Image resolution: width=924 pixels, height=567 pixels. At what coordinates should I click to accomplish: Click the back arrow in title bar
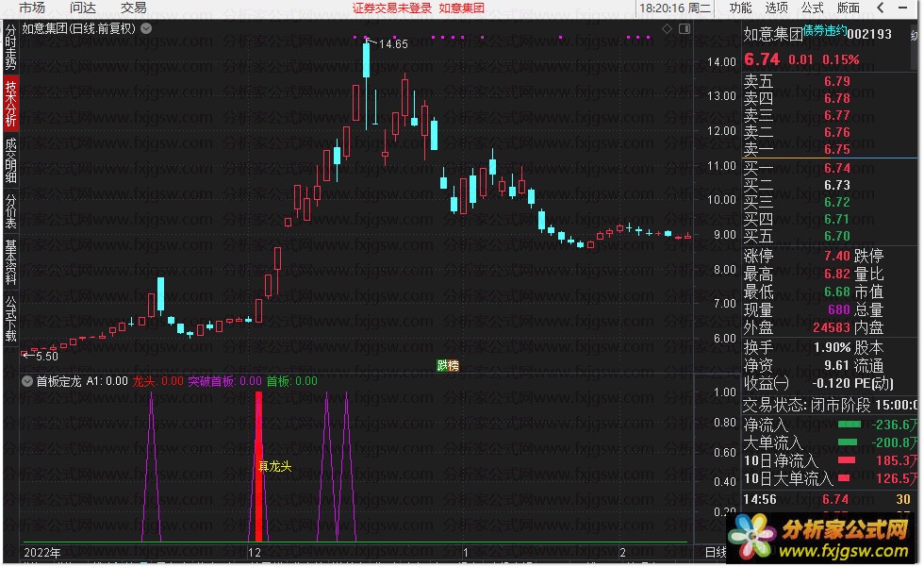click(881, 8)
